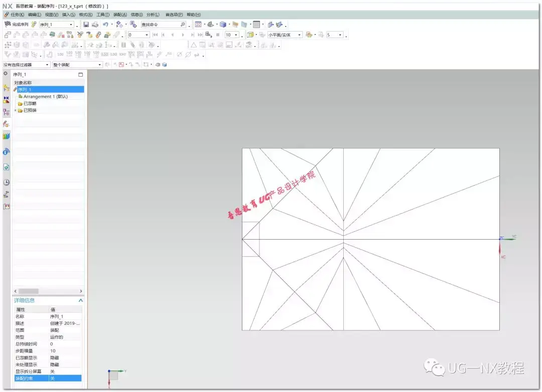Screen dimensions: 542x392
Task: Click the shaded blue cube rendering style icon
Action: pyautogui.click(x=223, y=24)
